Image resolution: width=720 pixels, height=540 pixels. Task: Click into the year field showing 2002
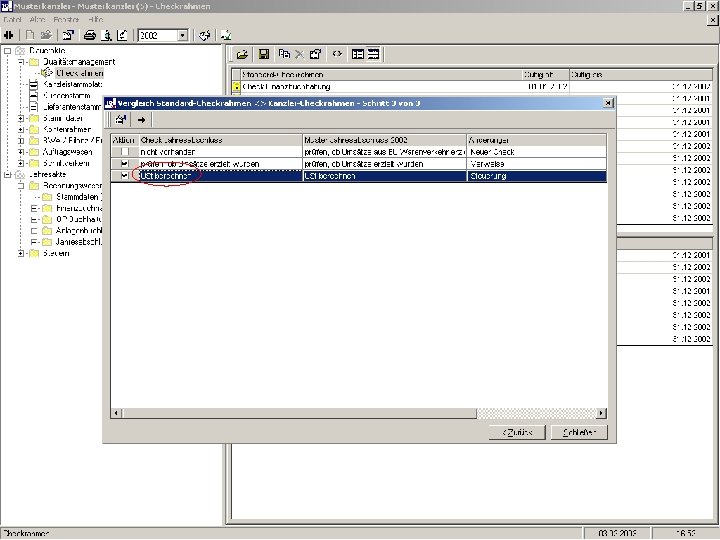pyautogui.click(x=158, y=35)
